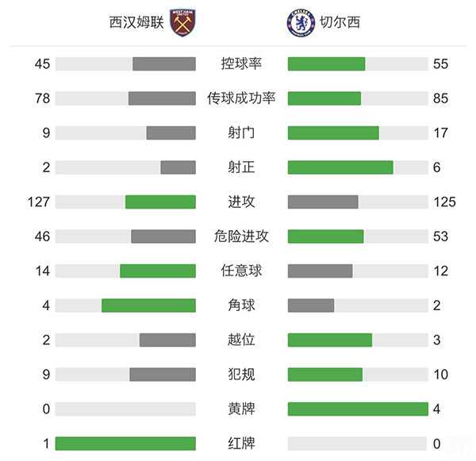Screen dimensions: 476x461
Task: Click the 射门 stat label
Action: tap(241, 133)
